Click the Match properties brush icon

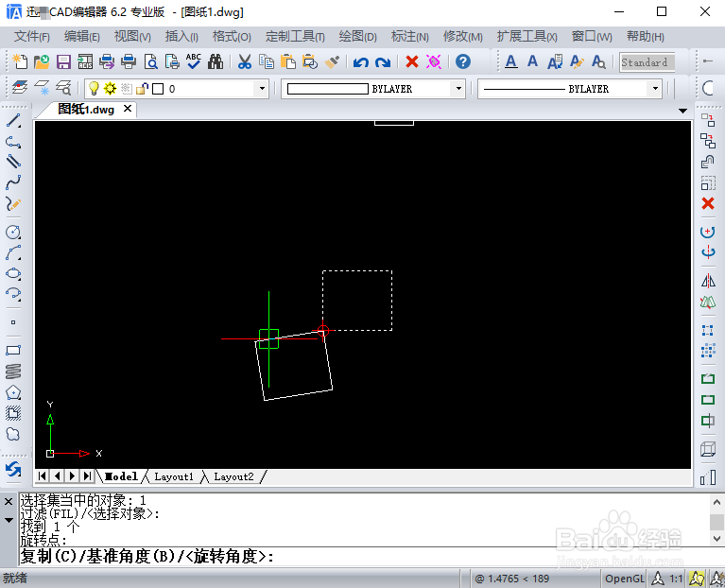(x=332, y=61)
